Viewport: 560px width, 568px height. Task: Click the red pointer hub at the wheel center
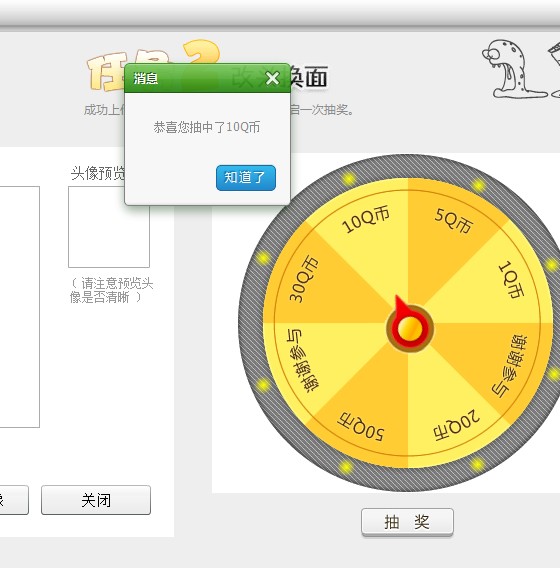coord(410,328)
